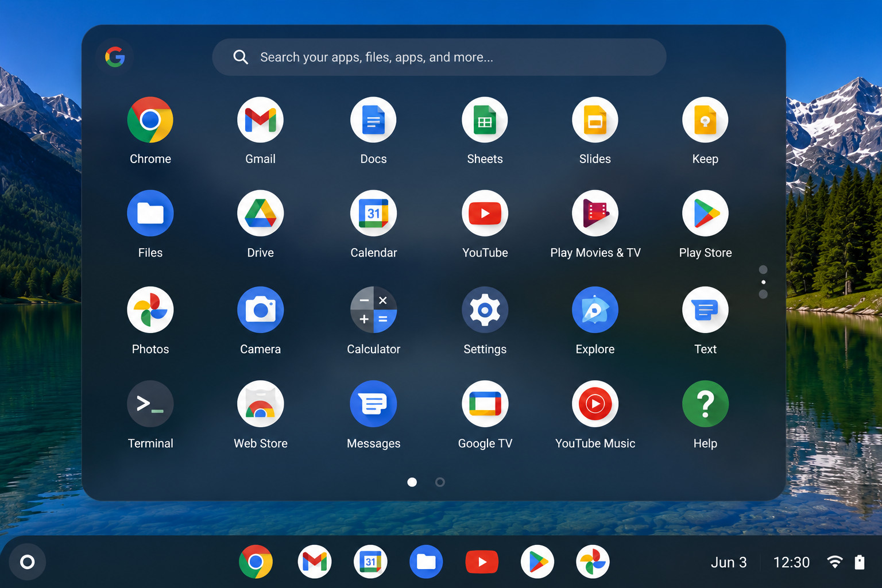882x588 pixels.
Task: Click the battery status icon
Action: click(x=860, y=562)
